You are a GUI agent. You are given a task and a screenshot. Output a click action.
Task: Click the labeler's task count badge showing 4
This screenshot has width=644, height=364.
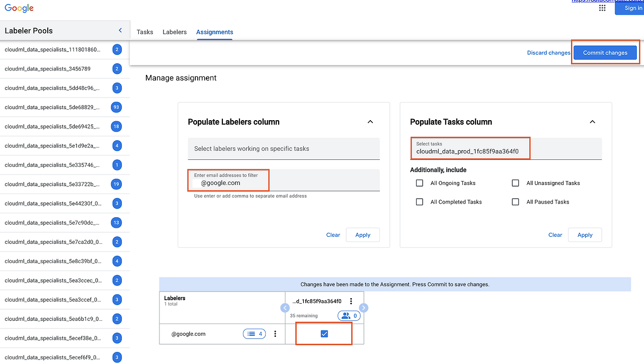point(255,334)
